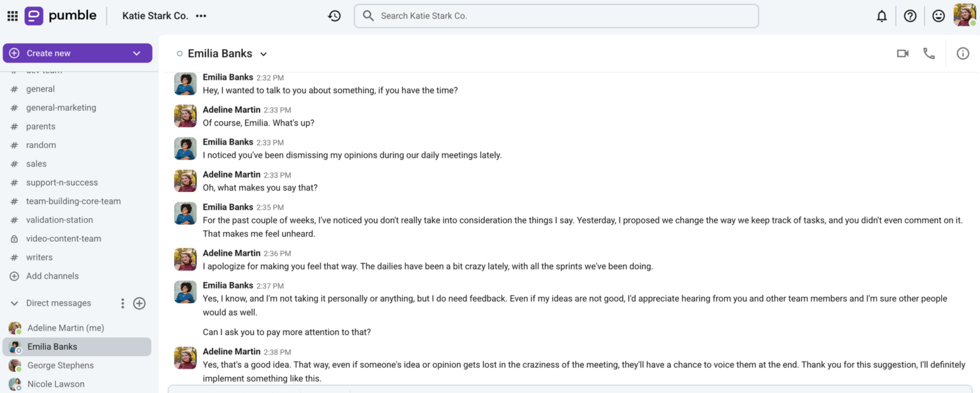Open the conversation details info icon

pos(962,53)
